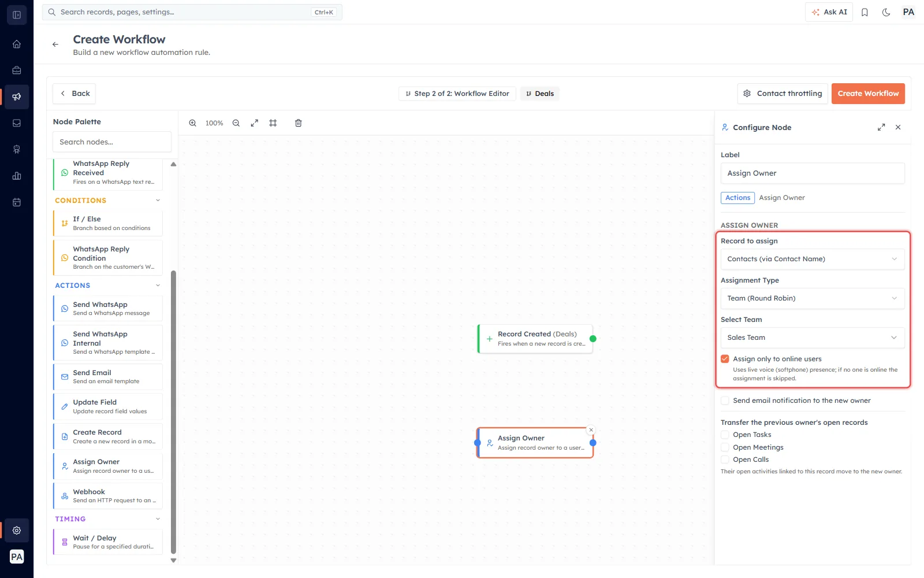Click the Search nodes input

tap(112, 142)
